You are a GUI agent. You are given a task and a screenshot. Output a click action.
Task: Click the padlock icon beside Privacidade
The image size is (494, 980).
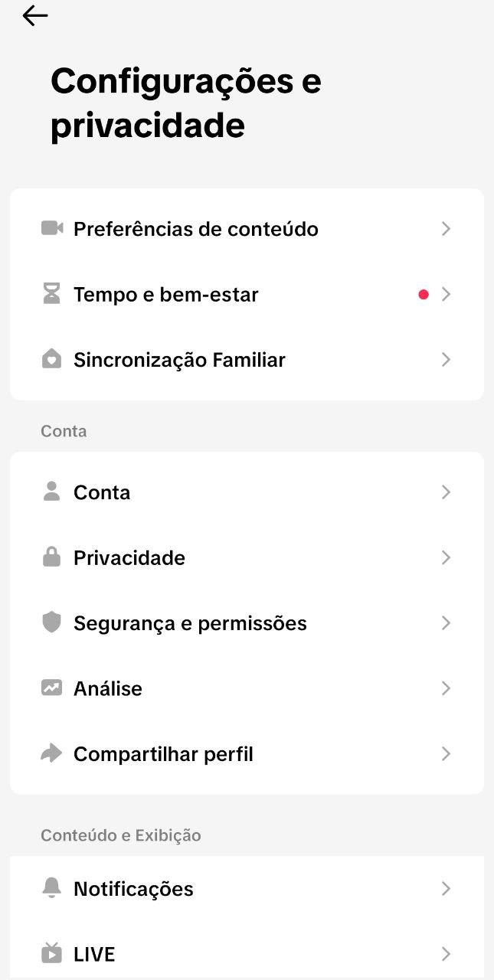[x=51, y=557]
